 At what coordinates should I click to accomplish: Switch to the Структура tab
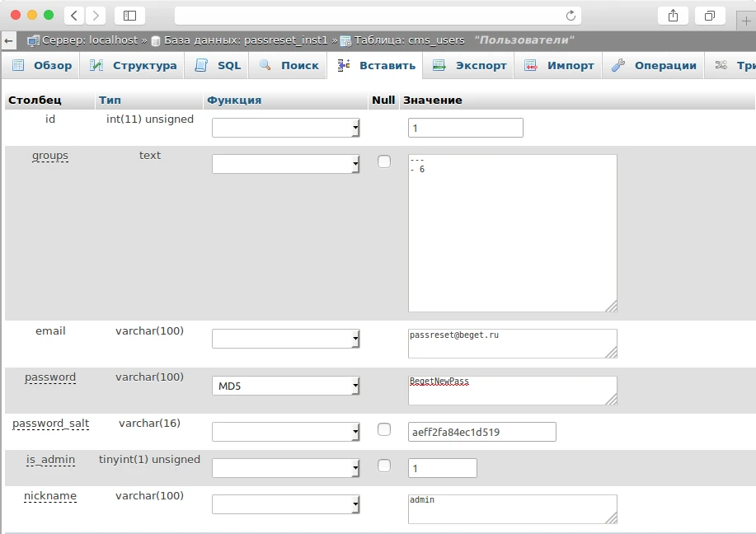[134, 66]
